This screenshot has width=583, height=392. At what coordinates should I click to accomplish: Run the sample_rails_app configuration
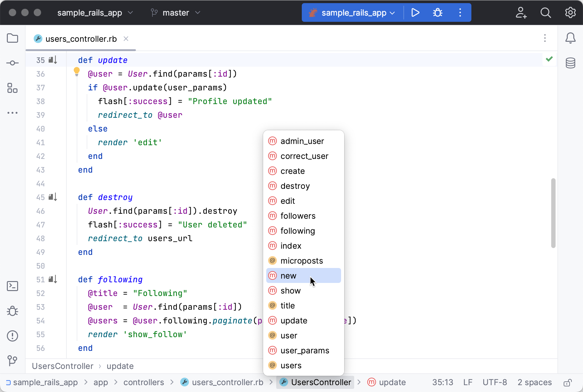point(415,13)
